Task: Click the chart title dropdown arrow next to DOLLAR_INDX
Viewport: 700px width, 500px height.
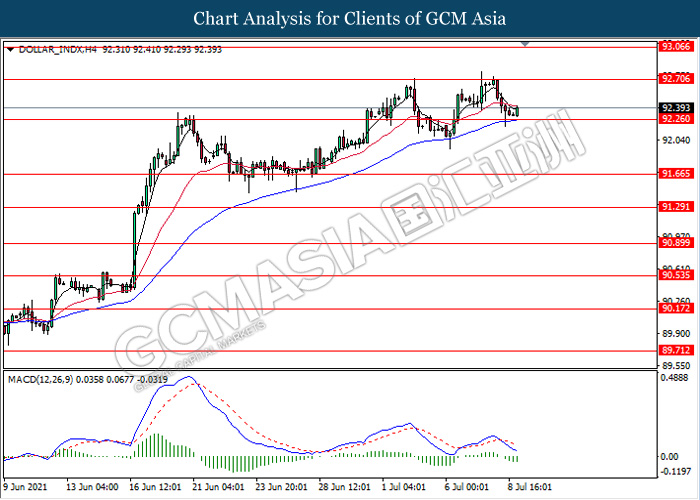Action: click(10, 50)
